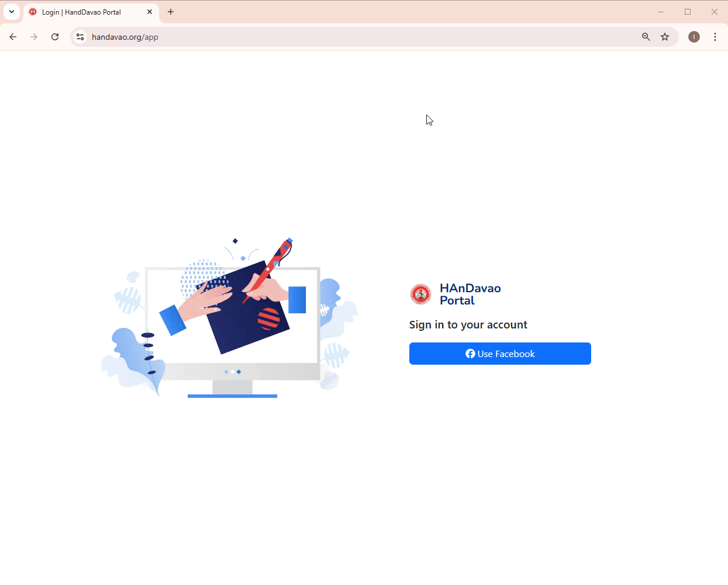Select the Login | HandDavao Portal tab

81,12
